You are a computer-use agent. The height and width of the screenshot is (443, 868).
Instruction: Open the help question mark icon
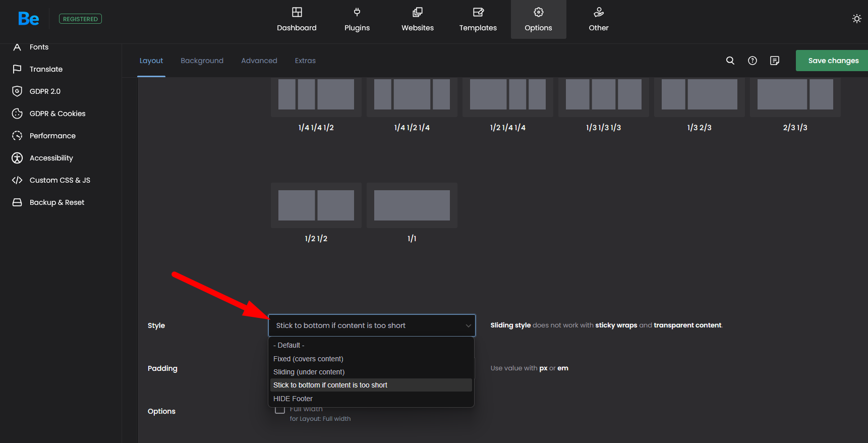752,61
